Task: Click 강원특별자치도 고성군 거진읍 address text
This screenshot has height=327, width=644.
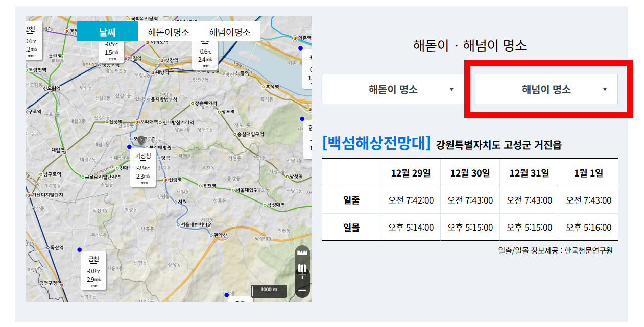Action: 498,145
